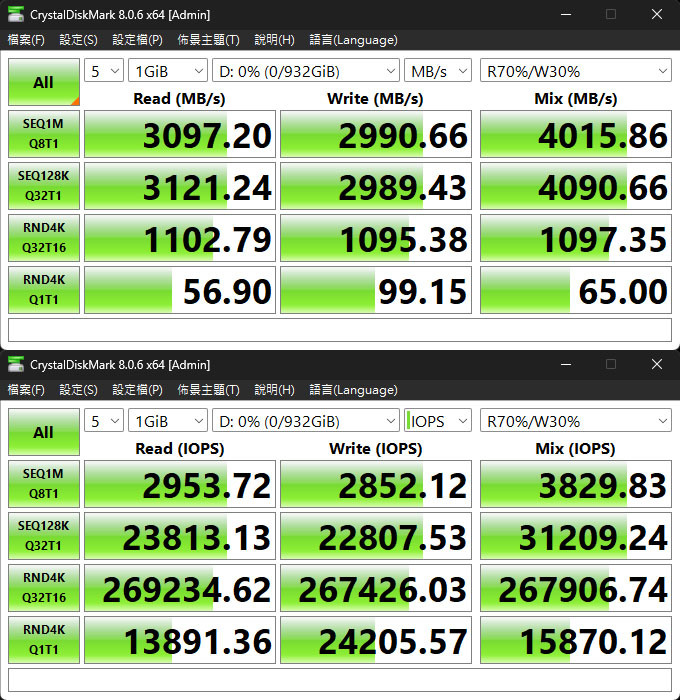This screenshot has height=700, width=680.
Task: Click the 4015.86 mix result cell
Action: click(576, 134)
